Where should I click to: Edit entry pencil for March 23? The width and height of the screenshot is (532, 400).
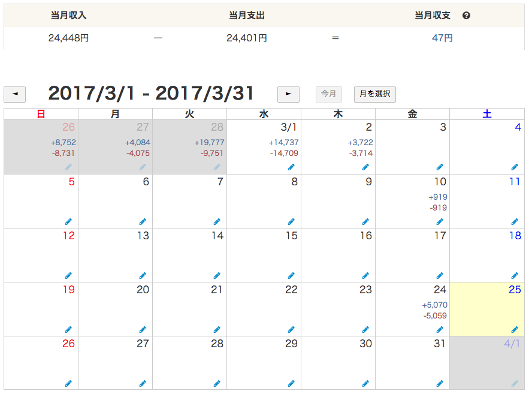[365, 329]
